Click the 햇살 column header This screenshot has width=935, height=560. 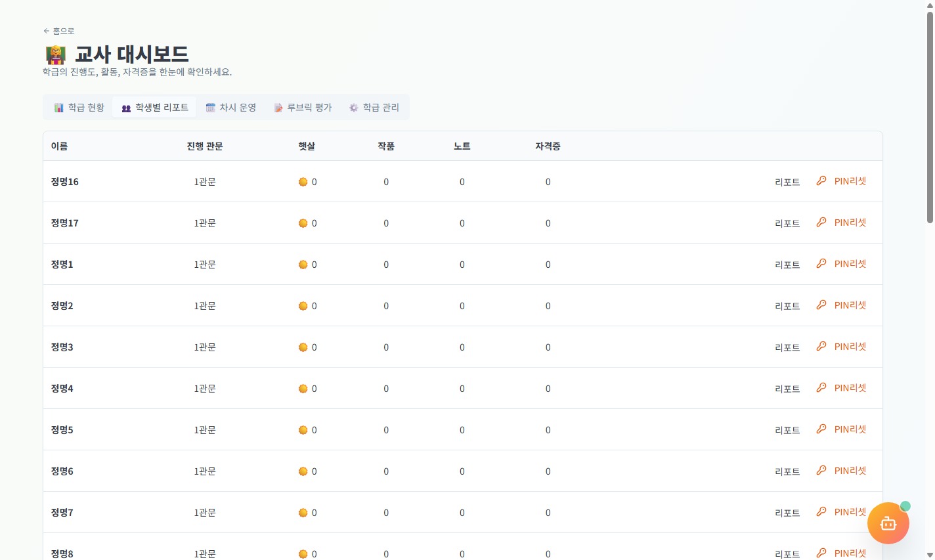307,146
